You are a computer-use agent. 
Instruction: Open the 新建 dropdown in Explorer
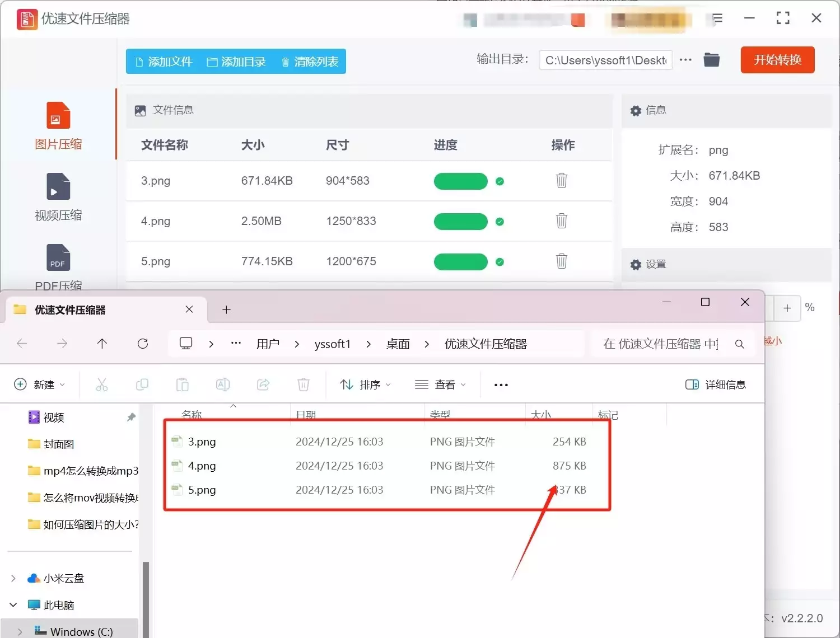(40, 384)
